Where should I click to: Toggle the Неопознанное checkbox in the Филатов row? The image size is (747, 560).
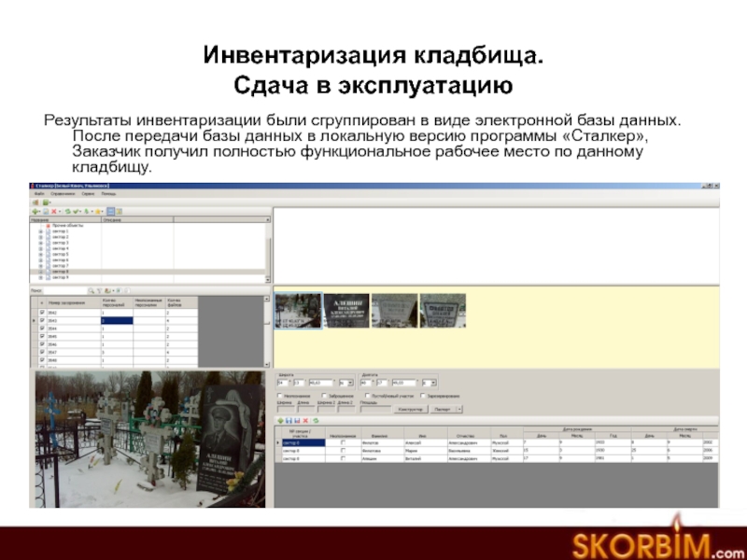[x=343, y=442]
